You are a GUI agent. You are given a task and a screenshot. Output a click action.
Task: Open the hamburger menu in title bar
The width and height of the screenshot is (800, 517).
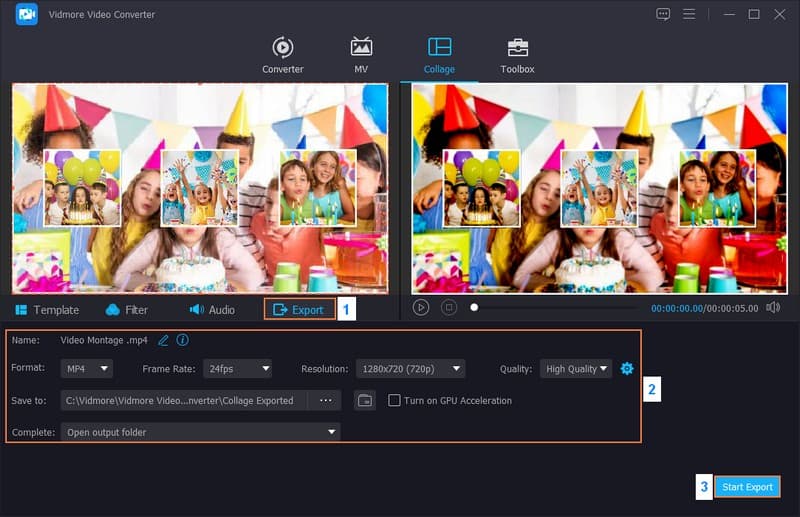689,14
